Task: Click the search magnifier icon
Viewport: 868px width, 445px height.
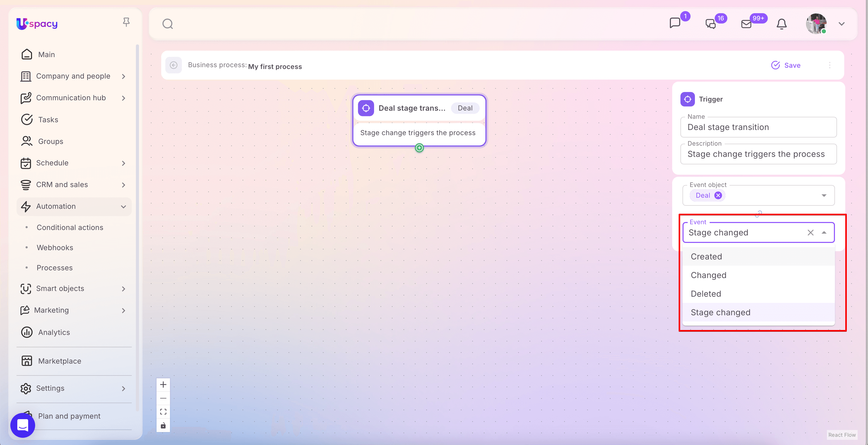Action: 167,24
